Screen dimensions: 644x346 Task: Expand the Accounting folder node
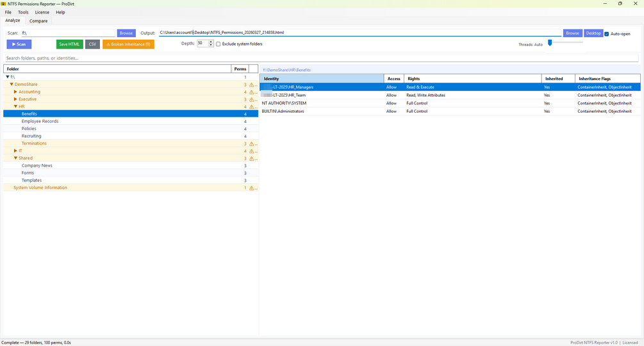(x=15, y=92)
